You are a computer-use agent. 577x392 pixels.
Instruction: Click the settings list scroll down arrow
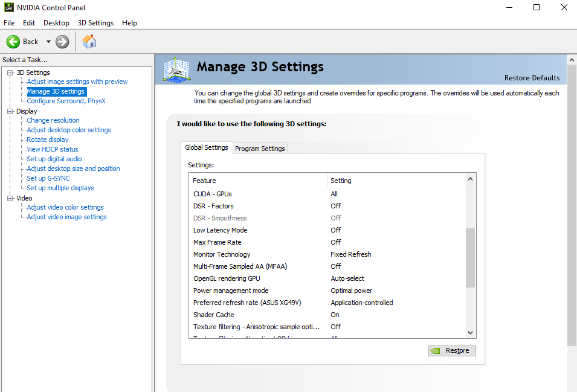click(471, 333)
